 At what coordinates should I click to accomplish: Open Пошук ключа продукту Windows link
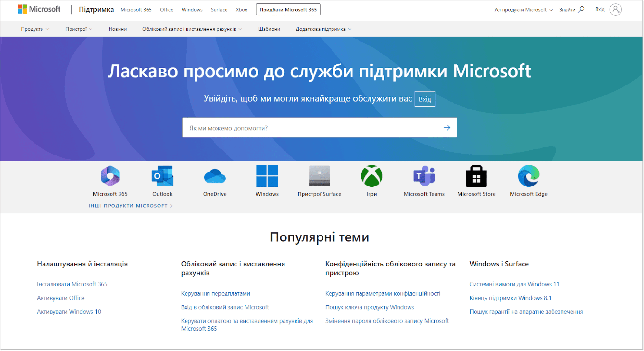click(370, 307)
